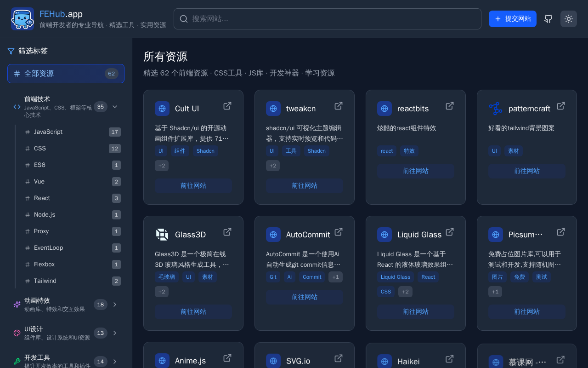This screenshot has width=588, height=368.
Task: Open the GitHub repository icon
Action: (x=548, y=19)
